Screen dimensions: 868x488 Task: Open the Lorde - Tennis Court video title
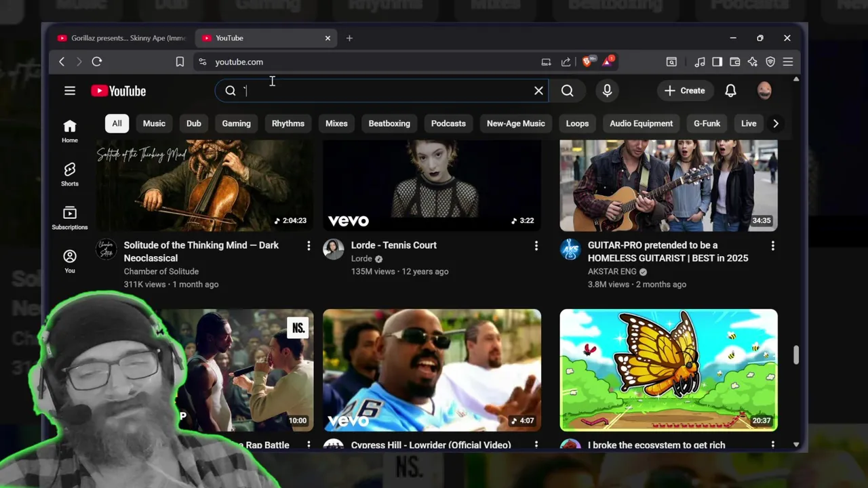tap(394, 245)
